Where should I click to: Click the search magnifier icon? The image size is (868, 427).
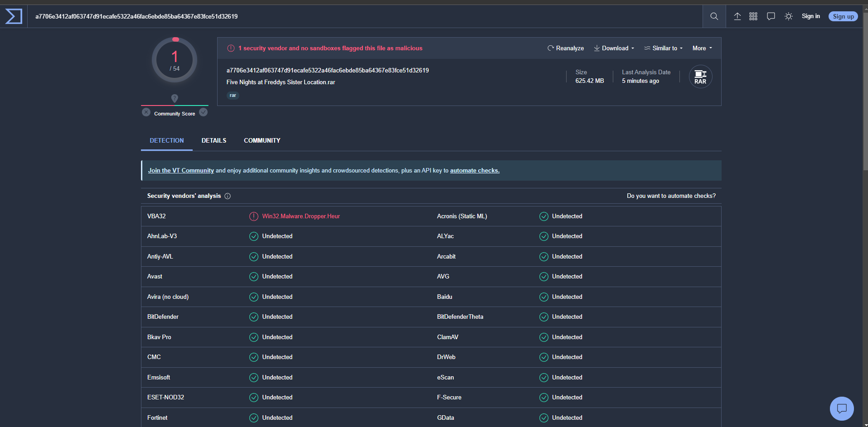pos(714,16)
